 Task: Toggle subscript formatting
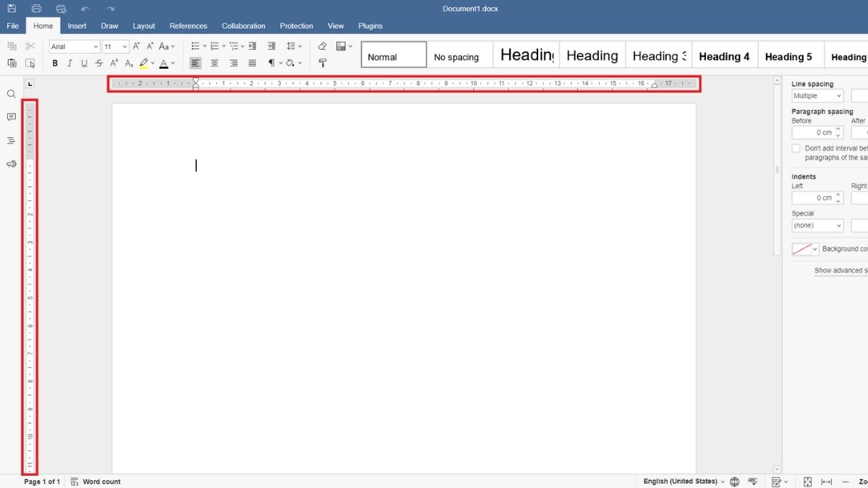[x=129, y=63]
